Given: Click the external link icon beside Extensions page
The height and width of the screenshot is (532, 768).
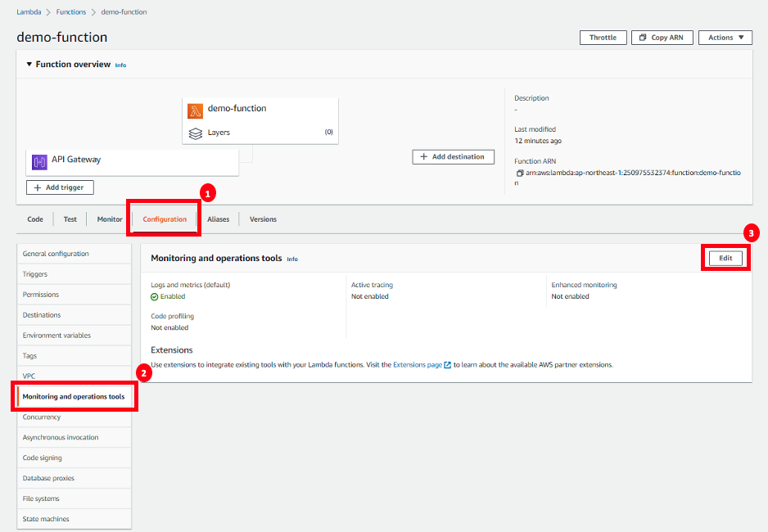Looking at the screenshot, I should pyautogui.click(x=447, y=365).
